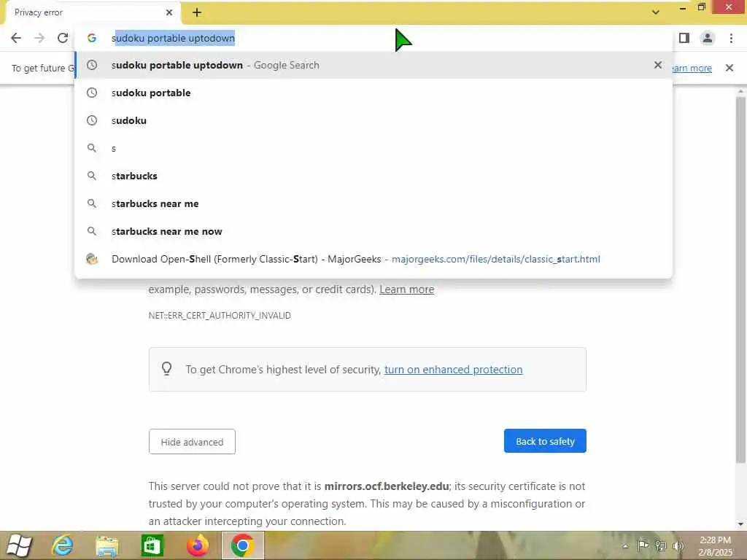747x560 pixels.
Task: Click the lightbulb icon in the security tip
Action: [x=167, y=369]
